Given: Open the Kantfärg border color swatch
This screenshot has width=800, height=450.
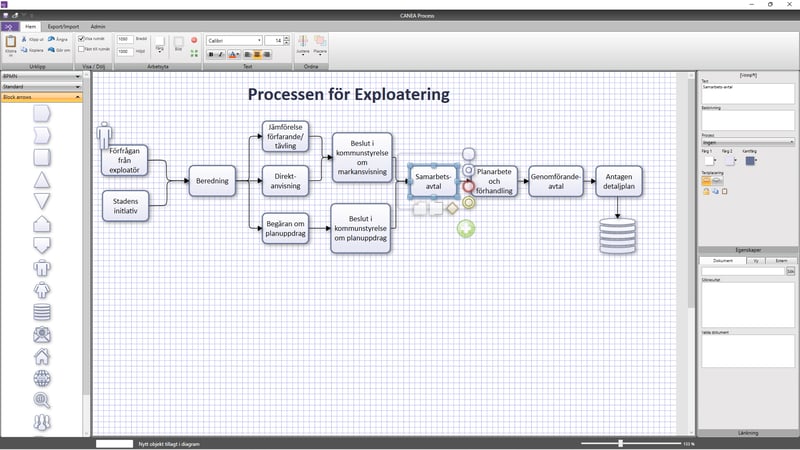Looking at the screenshot, I should pos(751,161).
